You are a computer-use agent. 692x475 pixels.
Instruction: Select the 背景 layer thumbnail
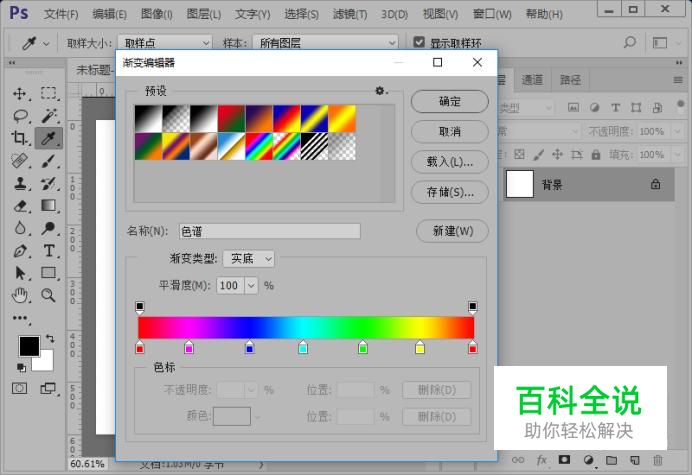pos(519,184)
